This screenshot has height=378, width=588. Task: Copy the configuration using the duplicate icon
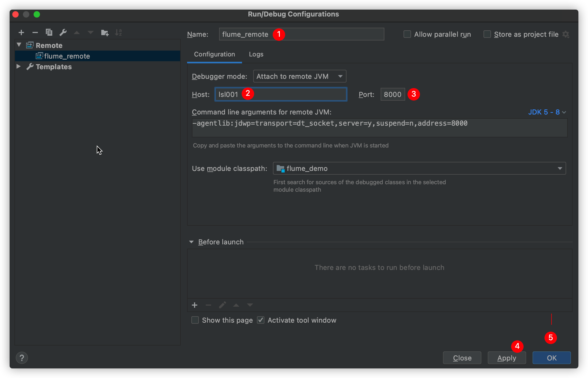[x=49, y=32]
